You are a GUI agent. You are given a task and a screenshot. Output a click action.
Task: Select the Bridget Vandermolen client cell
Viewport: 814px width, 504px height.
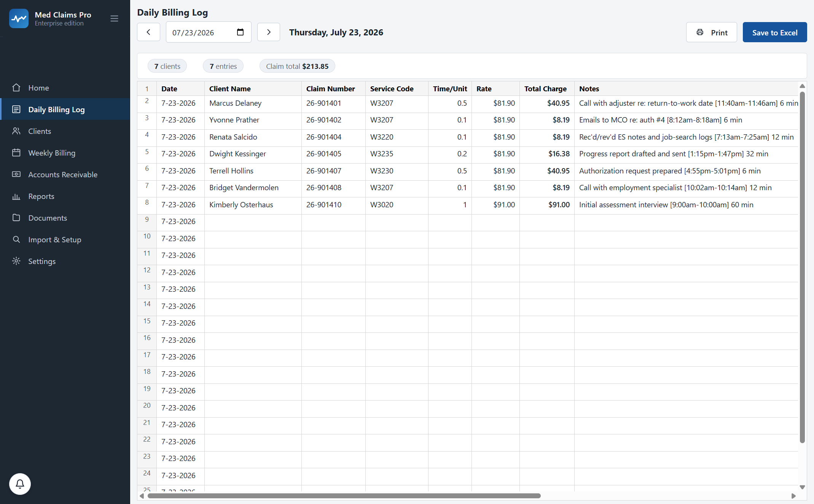[x=253, y=188]
